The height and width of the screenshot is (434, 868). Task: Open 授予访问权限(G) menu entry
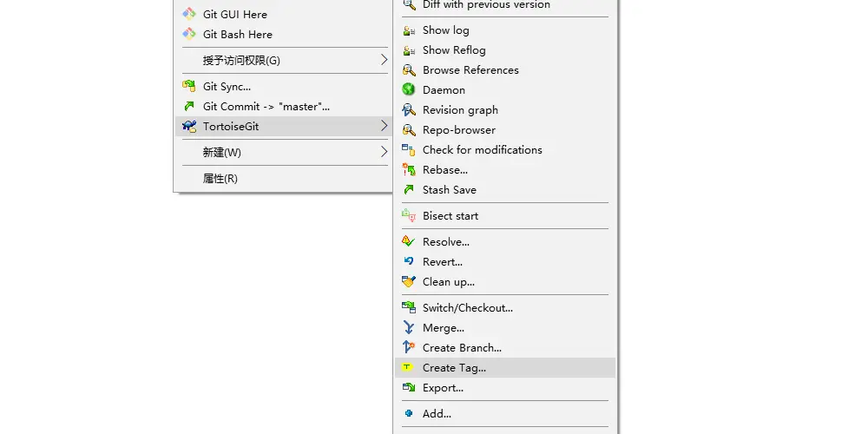283,61
